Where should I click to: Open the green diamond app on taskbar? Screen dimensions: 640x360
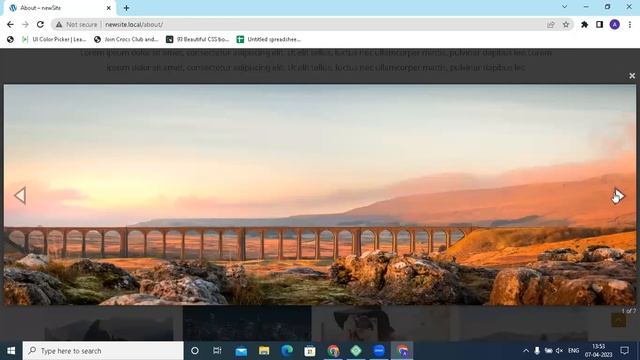356,351
